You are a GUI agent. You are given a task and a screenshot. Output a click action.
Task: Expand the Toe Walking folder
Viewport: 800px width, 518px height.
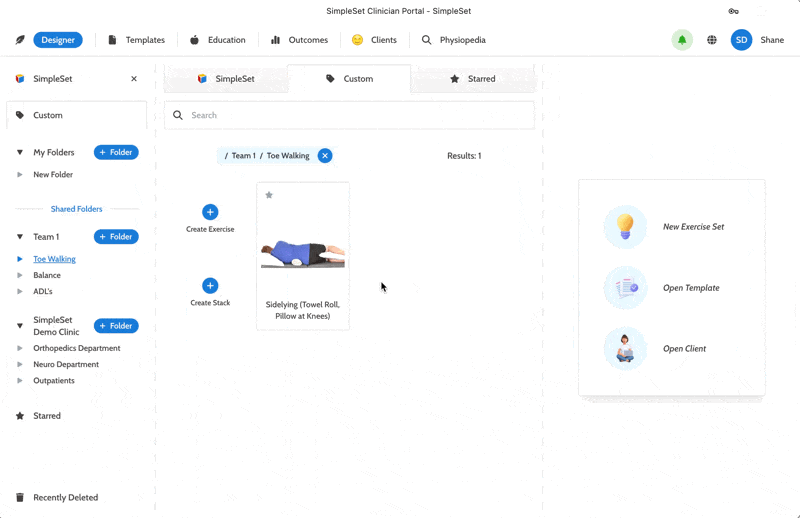20,259
